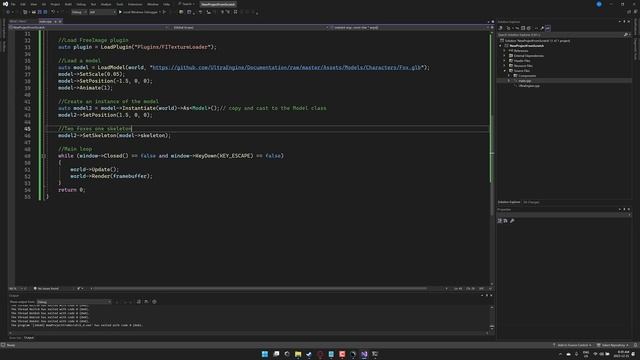Image resolution: width=640 pixels, height=360 pixels.
Task: Open the Debug configuration dropdown
Action: 79,12
